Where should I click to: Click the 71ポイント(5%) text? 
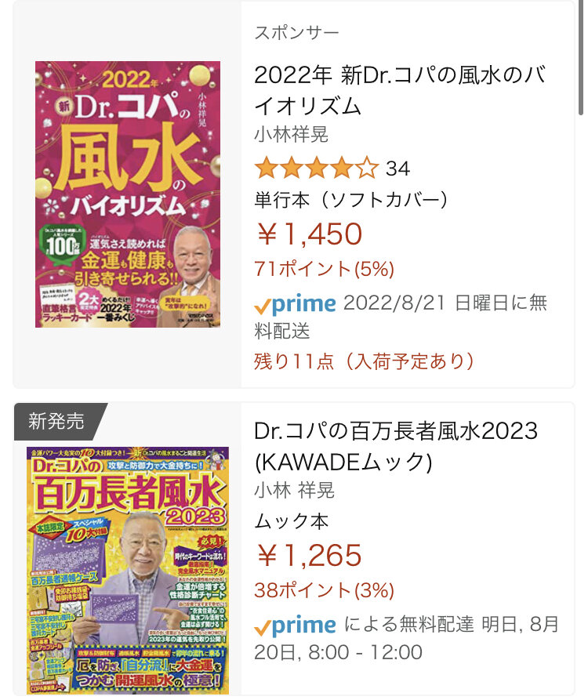click(x=324, y=269)
